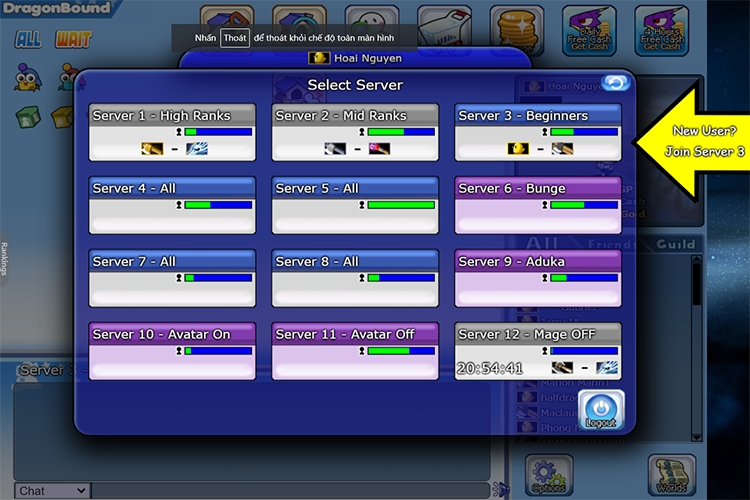This screenshot has width=750, height=500.
Task: Select Server 9 - Aduka
Action: (538, 278)
